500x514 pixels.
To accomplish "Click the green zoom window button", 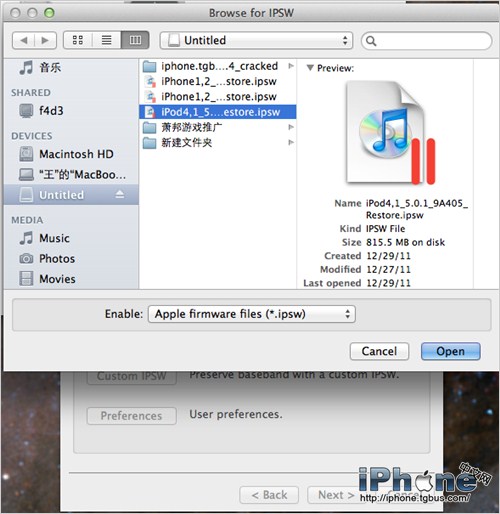I will click(49, 13).
